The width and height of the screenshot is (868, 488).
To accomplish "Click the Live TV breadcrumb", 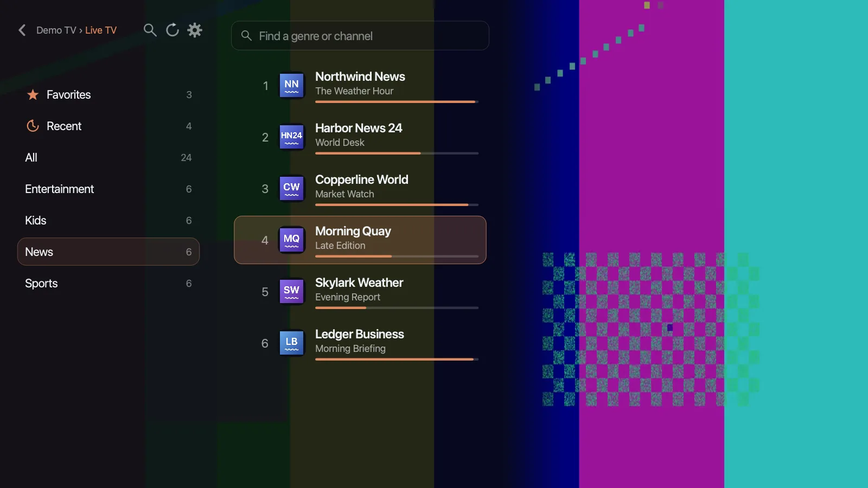I will pos(101,30).
